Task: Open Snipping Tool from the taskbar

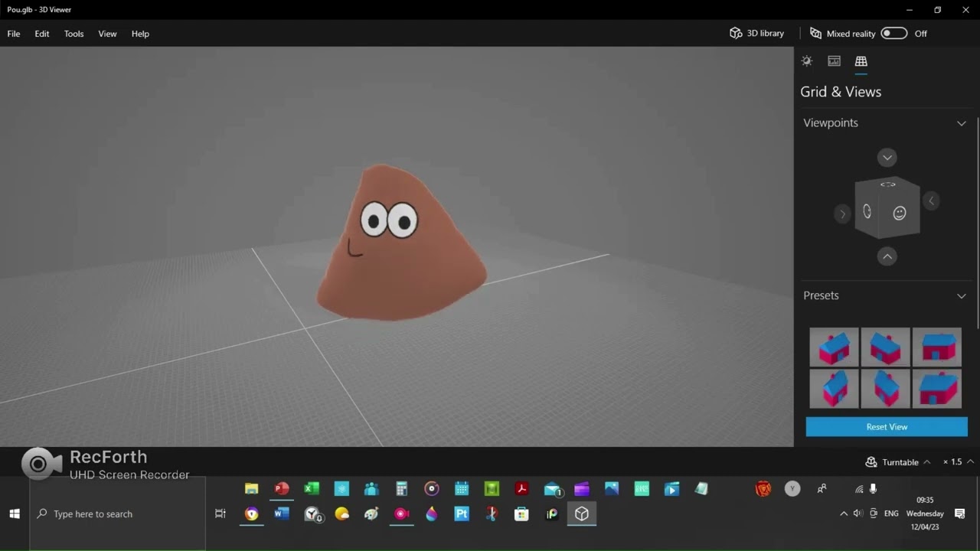Action: [x=492, y=514]
